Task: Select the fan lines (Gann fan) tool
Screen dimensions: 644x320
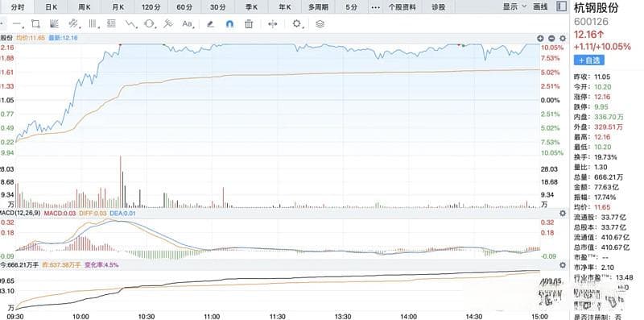Action: click(x=54, y=24)
